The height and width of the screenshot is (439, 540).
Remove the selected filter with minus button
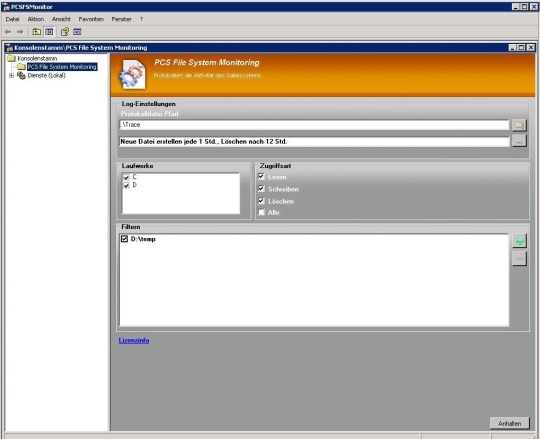tap(519, 259)
